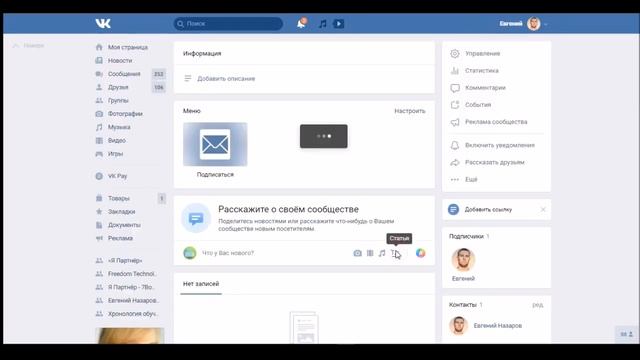This screenshot has height=360, width=640.
Task: Open Реклама сообщества megaphone icon
Action: pos(455,122)
